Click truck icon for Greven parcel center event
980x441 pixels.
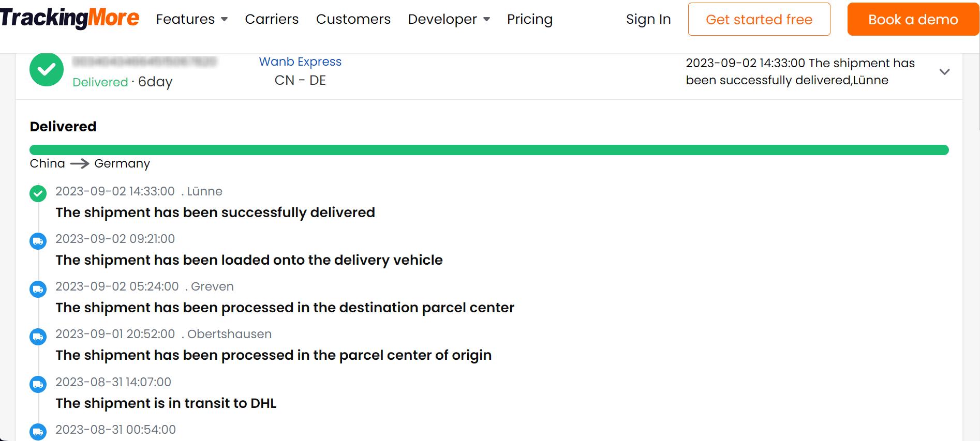[38, 288]
